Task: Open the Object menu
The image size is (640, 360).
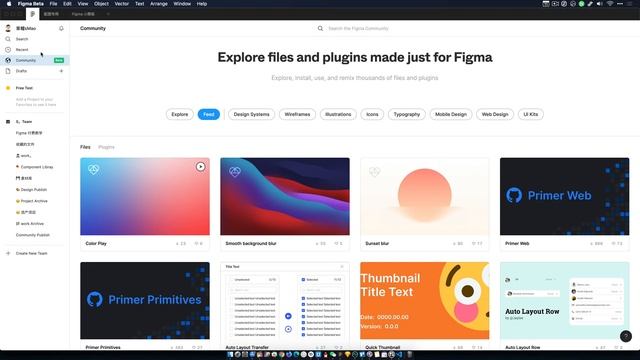Action: [x=101, y=4]
